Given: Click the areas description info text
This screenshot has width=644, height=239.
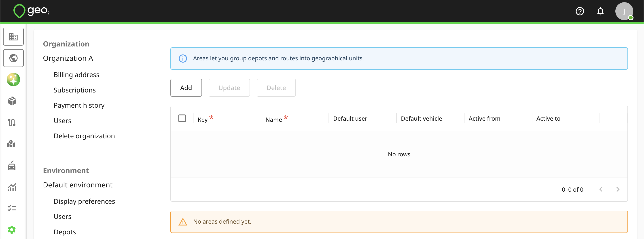Looking at the screenshot, I should tap(278, 58).
